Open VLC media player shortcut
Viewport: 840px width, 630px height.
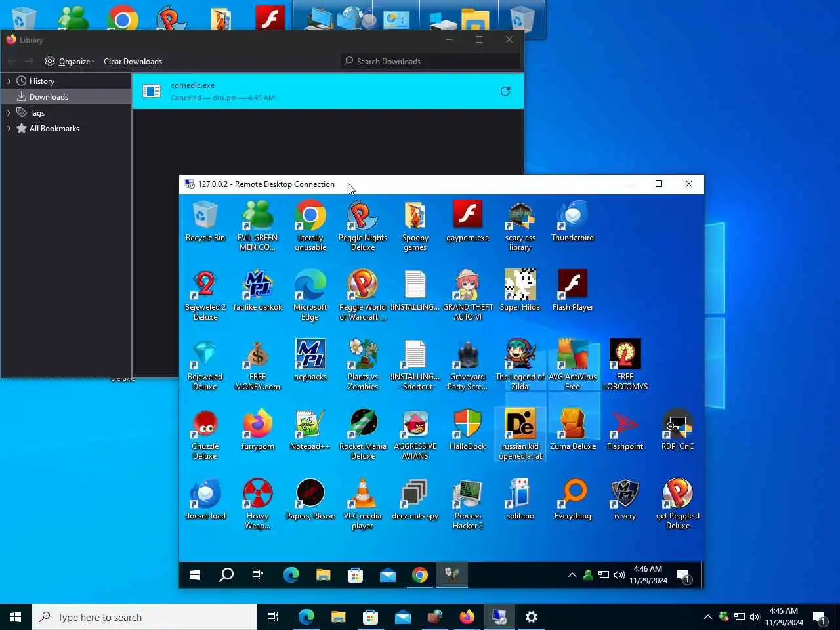(362, 504)
